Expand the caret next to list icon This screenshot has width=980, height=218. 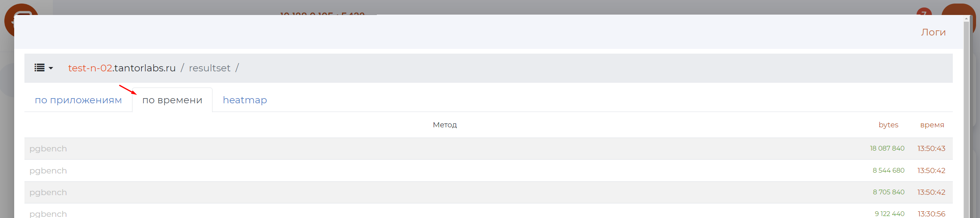click(51, 68)
